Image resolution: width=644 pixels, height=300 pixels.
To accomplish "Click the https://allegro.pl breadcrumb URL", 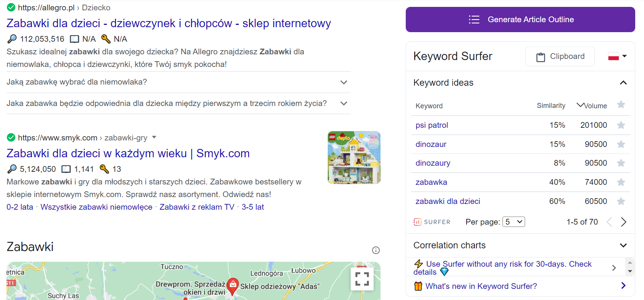I will (46, 8).
